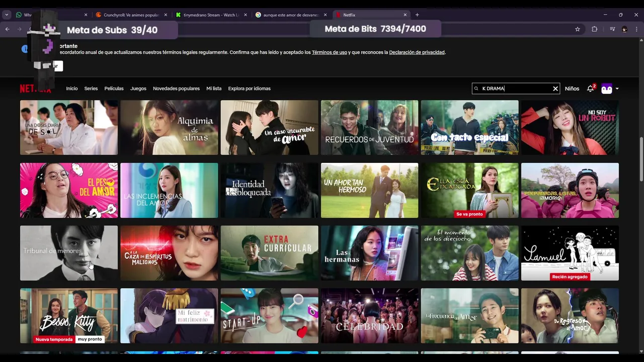644x362 pixels.
Task: Close the Netflix browser tab
Action: pyautogui.click(x=405, y=15)
